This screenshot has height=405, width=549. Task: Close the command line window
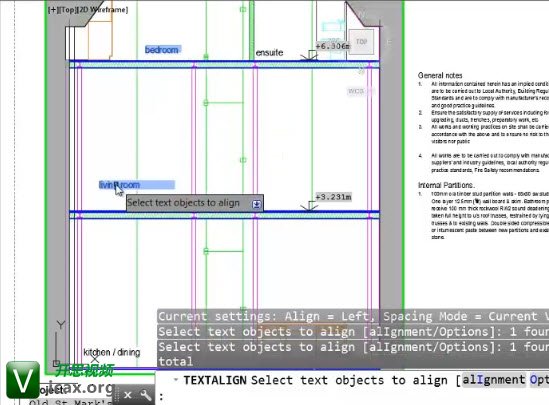tap(128, 395)
